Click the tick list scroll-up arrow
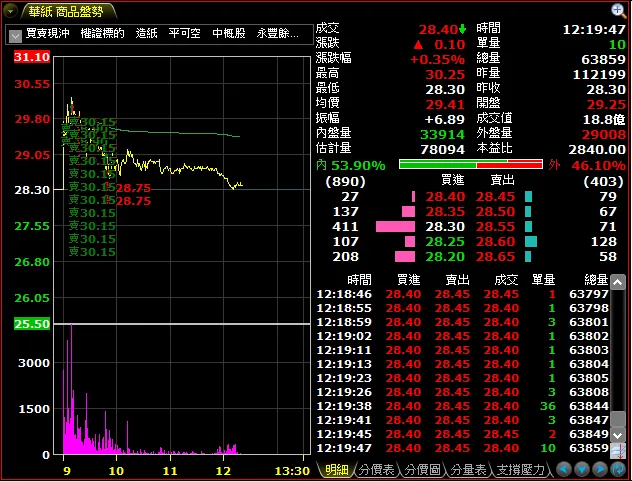The height and width of the screenshot is (482, 632). (x=618, y=283)
